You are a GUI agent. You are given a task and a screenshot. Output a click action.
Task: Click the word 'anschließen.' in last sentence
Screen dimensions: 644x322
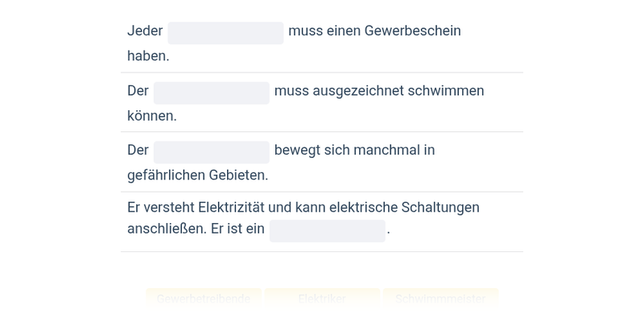point(167,229)
